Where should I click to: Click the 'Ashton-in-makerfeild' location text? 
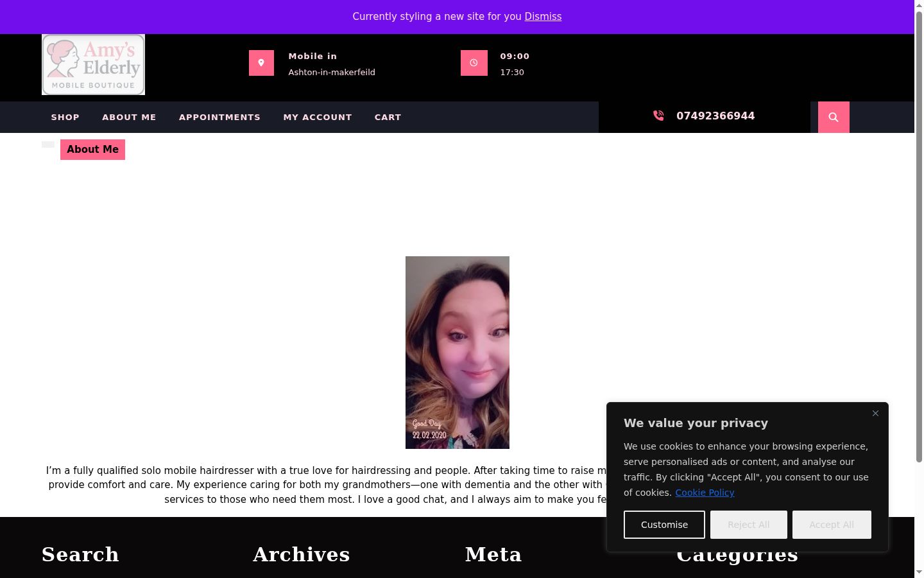332,72
